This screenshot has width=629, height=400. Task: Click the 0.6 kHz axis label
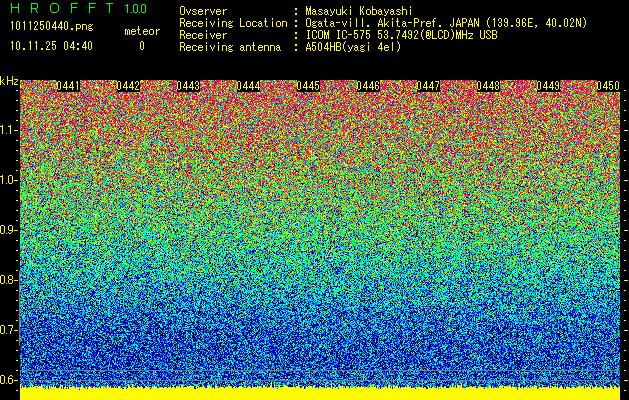8,380
